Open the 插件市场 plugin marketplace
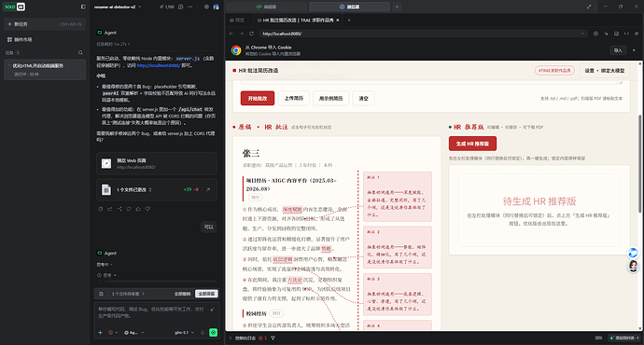Image resolution: width=644 pixels, height=345 pixels. pyautogui.click(x=20, y=39)
